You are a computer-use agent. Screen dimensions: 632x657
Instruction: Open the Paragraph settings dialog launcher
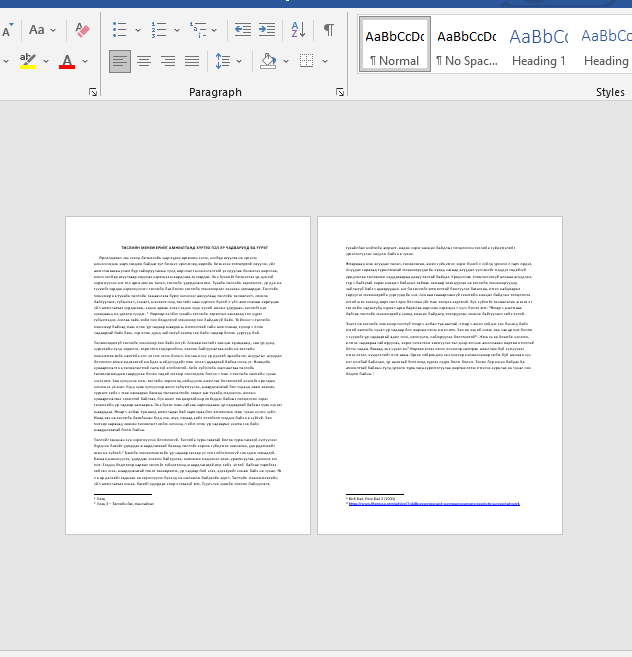[337, 92]
